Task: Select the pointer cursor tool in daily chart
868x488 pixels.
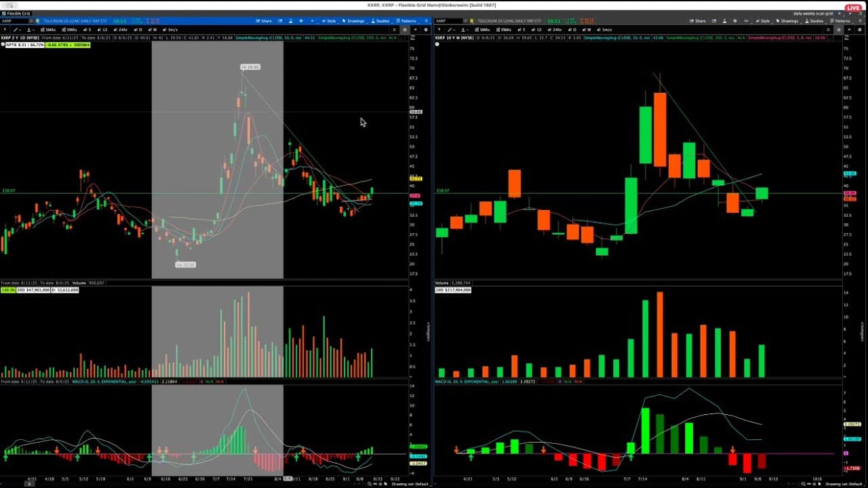Action: pyautogui.click(x=5, y=30)
